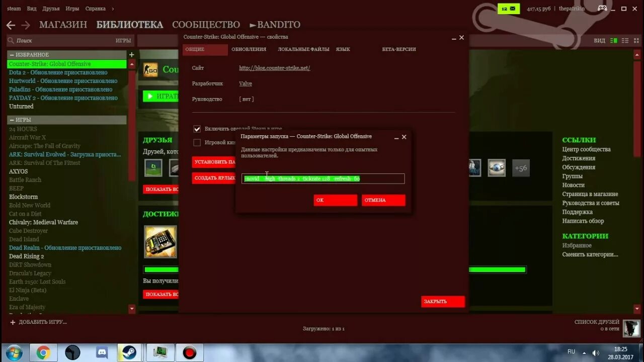Click scroll-up arrow of main content
The height and width of the screenshot is (362, 644).
638,54
